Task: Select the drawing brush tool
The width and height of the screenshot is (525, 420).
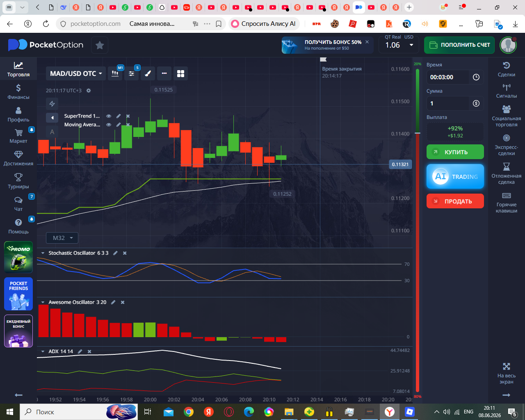Action: point(148,73)
